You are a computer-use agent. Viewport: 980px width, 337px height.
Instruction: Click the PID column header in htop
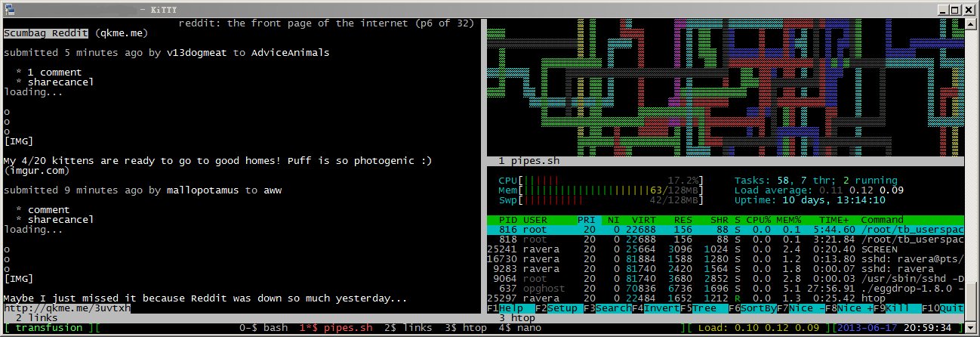pyautogui.click(x=507, y=220)
